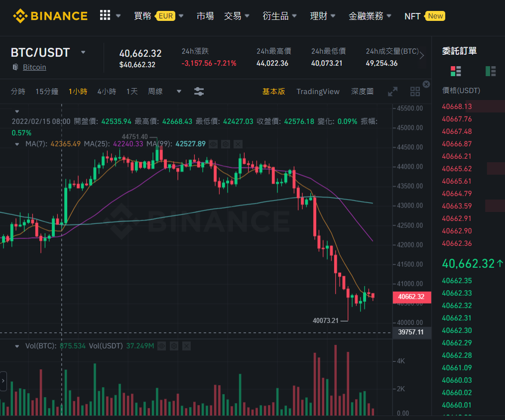Click the 44751.40 high marker

click(x=134, y=137)
